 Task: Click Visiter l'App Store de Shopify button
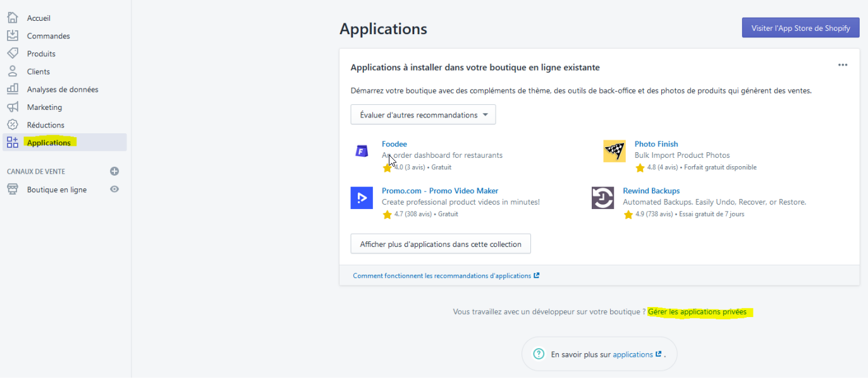pos(800,28)
